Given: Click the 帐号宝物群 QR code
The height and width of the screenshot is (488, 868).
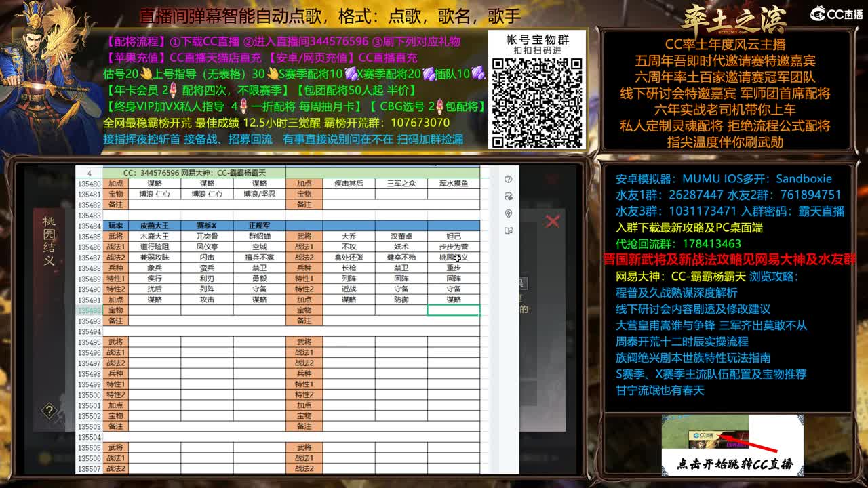Looking at the screenshot, I should (x=536, y=102).
